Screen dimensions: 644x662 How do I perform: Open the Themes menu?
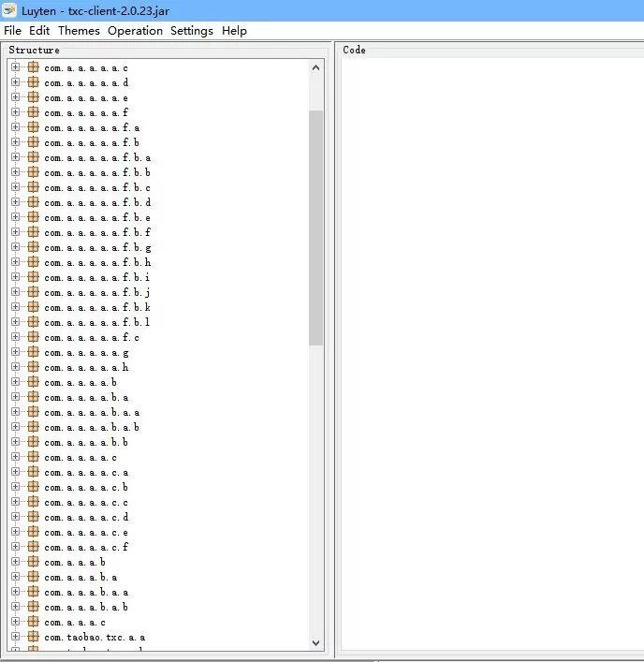[79, 31]
